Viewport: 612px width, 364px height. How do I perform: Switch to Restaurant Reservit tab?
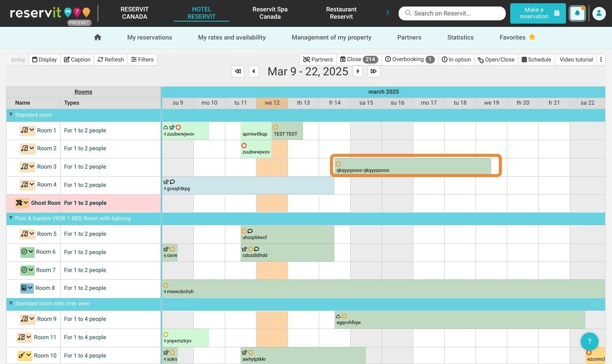pos(341,13)
